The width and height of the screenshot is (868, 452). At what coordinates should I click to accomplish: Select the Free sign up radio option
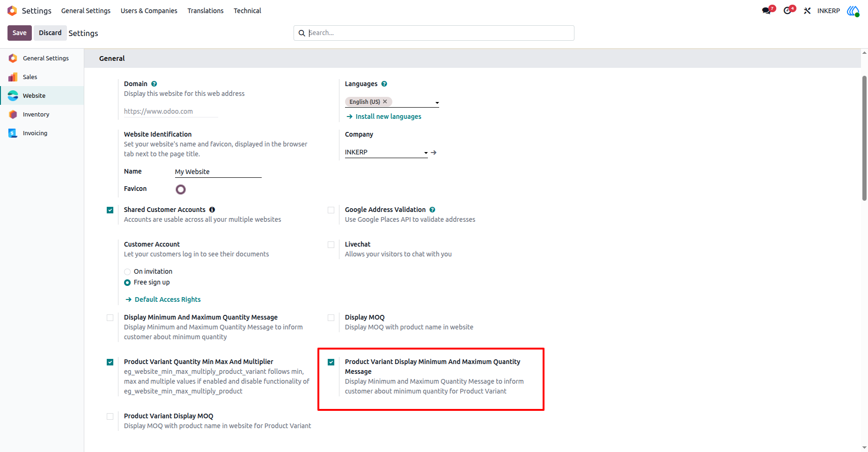click(x=127, y=283)
